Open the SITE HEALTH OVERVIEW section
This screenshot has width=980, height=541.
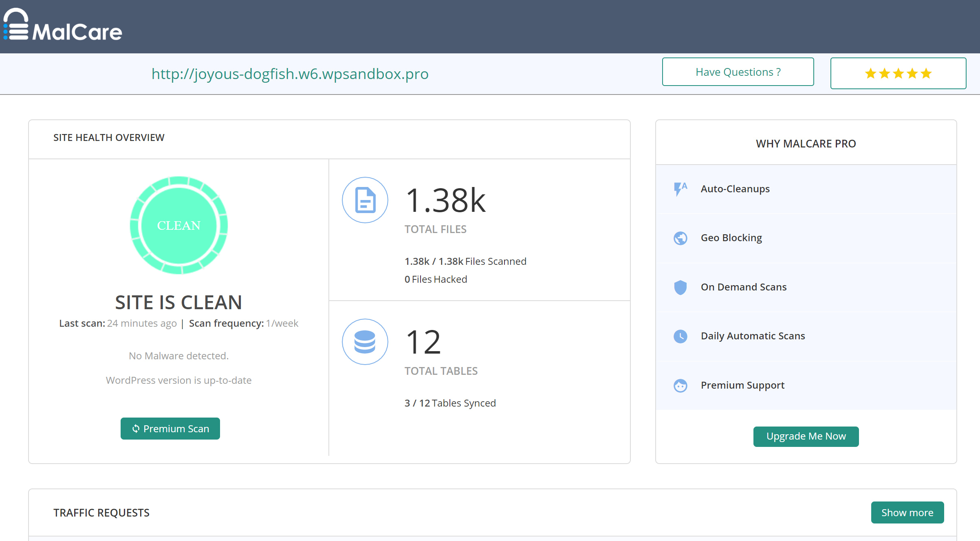[x=108, y=137]
